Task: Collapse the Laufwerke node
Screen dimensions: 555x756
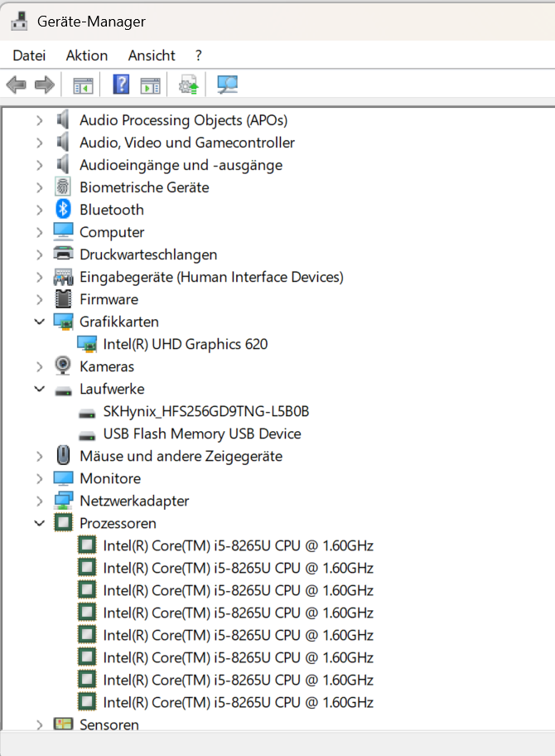Action: tap(40, 389)
